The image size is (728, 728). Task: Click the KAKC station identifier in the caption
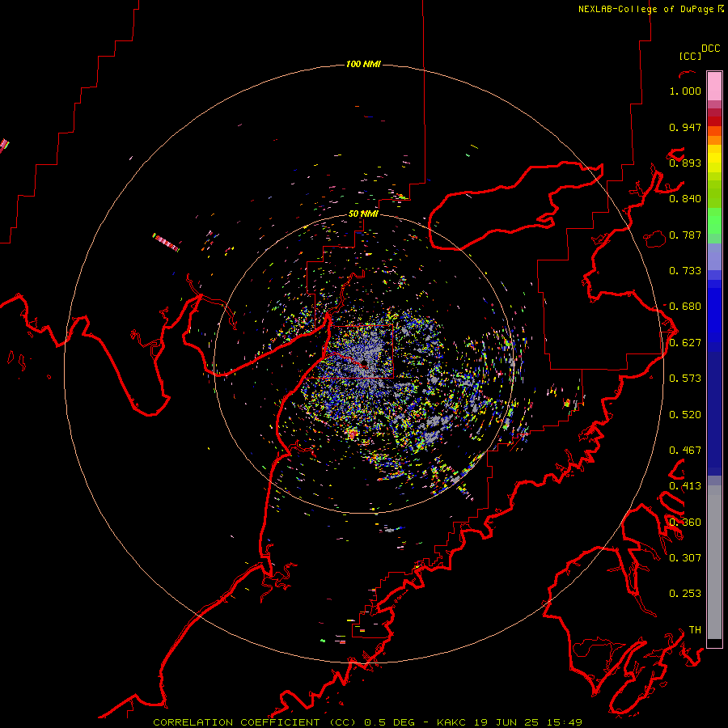(x=451, y=722)
